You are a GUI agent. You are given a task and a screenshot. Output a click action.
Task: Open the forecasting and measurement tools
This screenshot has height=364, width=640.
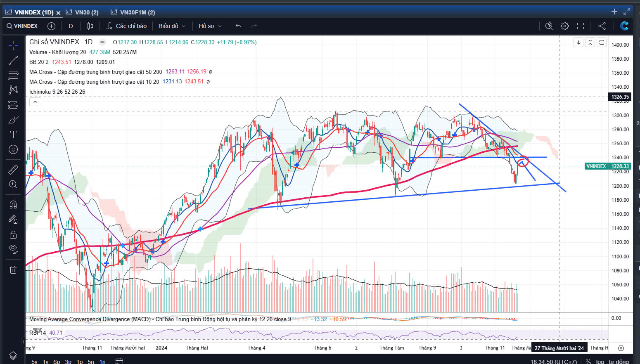13,105
